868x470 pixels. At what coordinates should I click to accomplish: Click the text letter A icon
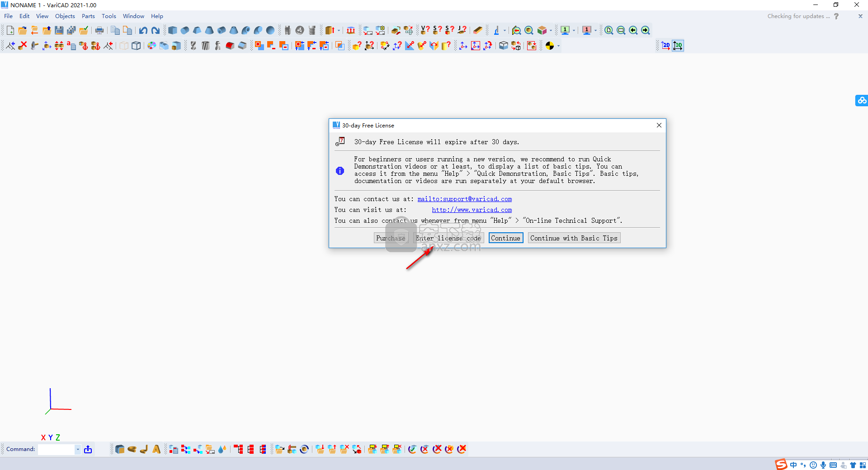(x=156, y=449)
